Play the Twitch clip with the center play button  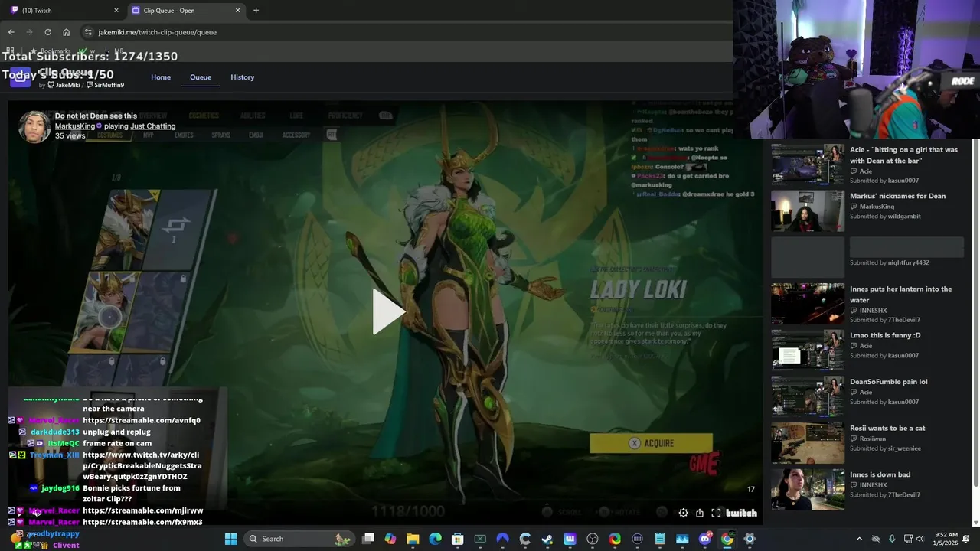(x=388, y=311)
